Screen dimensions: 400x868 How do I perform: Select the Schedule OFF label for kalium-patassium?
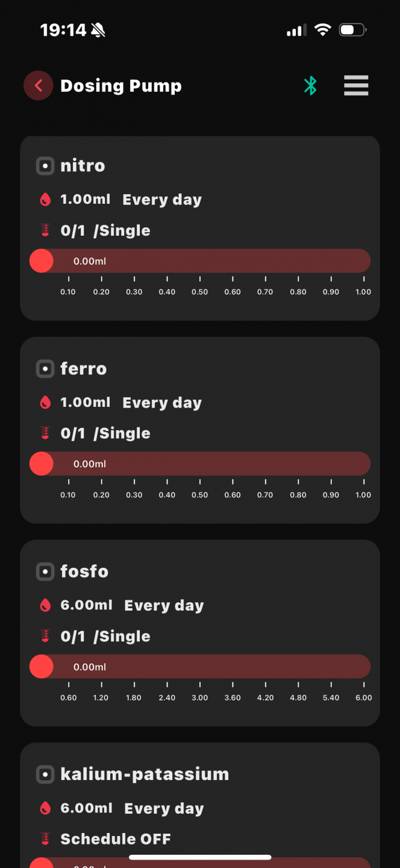coord(116,839)
